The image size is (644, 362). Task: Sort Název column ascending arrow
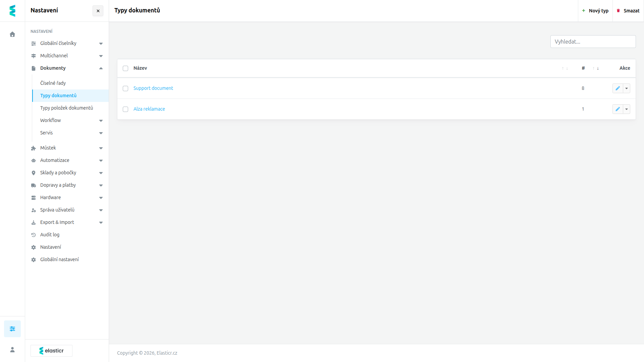tap(563, 68)
